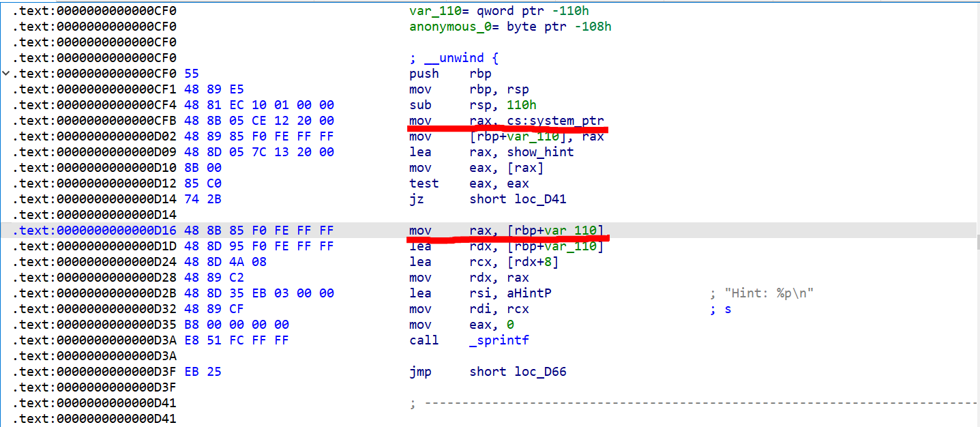Click the highlighted mov mnemonic at address D16
Image resolution: width=980 pixels, height=427 pixels.
pyautogui.click(x=420, y=231)
